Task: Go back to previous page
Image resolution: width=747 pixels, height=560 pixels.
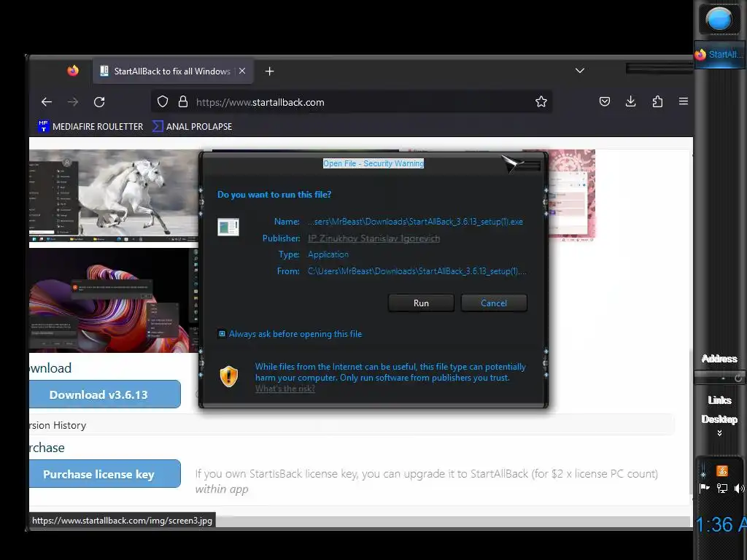Action: click(x=46, y=102)
